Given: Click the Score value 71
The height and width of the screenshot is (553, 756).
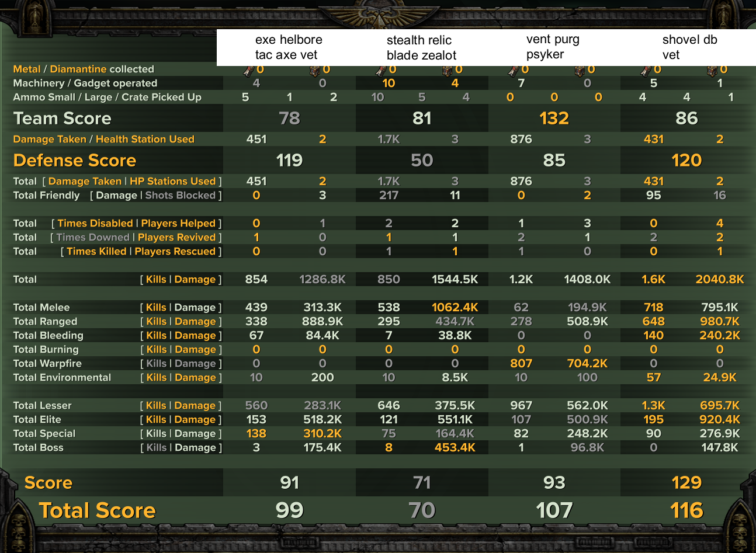Looking at the screenshot, I should tap(422, 483).
